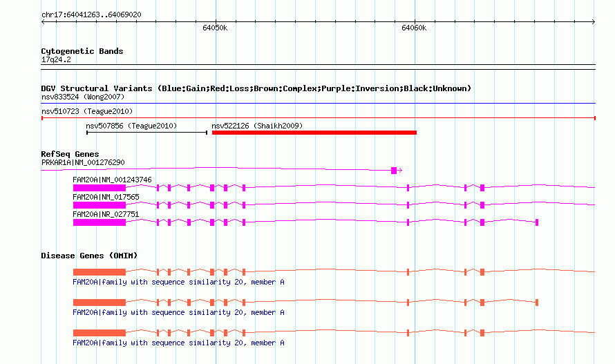Click the third OMIM FAM20A description link
Image resolution: width=615 pixels, height=364 pixels.
click(178, 343)
